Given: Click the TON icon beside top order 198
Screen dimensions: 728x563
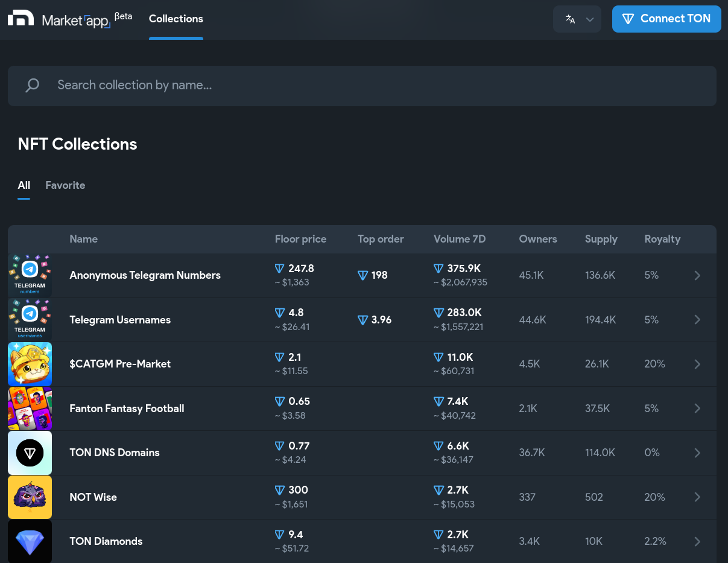Looking at the screenshot, I should pos(362,275).
